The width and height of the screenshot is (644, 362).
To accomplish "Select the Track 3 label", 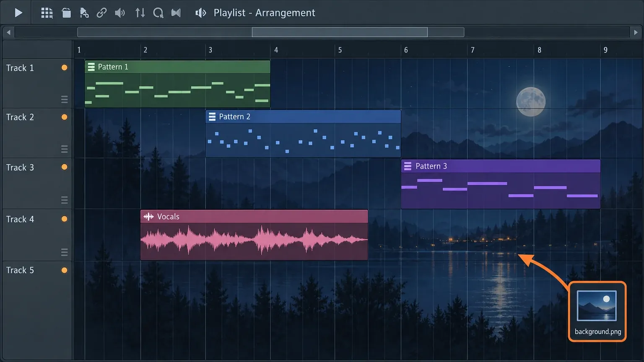I will point(20,168).
